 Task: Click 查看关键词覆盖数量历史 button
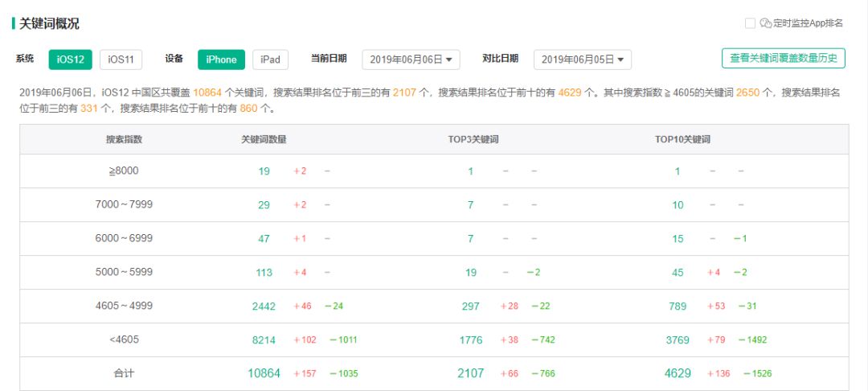pos(783,58)
